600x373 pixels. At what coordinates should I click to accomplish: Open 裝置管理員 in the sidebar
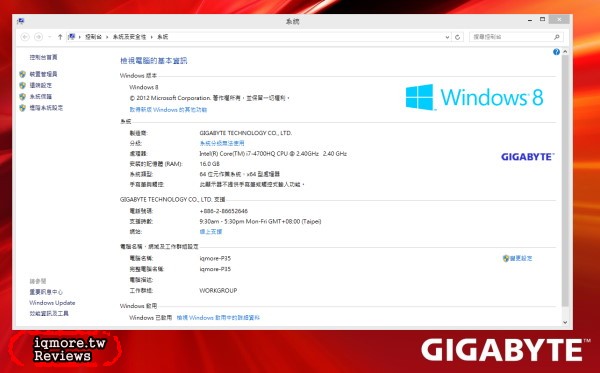[x=44, y=74]
